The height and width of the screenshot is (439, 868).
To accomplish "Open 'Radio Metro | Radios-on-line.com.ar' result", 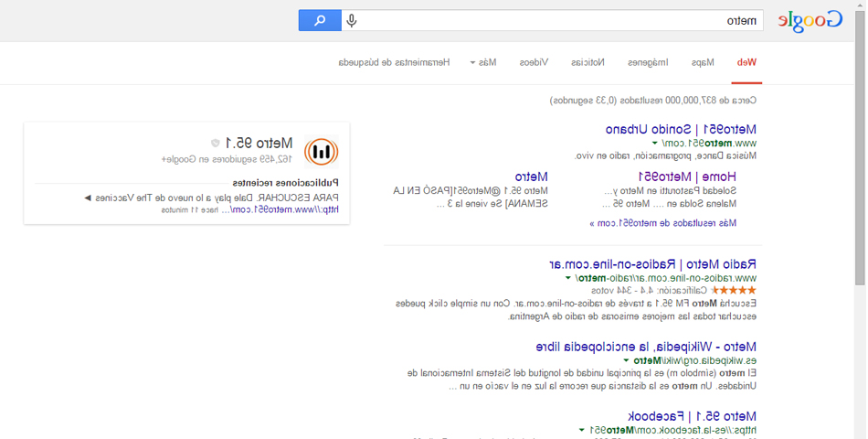I will click(x=652, y=263).
